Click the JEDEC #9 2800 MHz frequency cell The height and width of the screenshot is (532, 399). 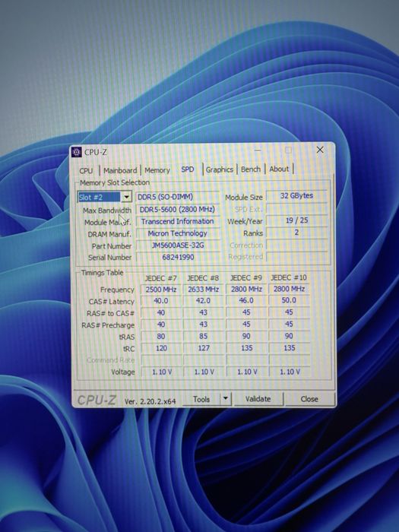(246, 289)
